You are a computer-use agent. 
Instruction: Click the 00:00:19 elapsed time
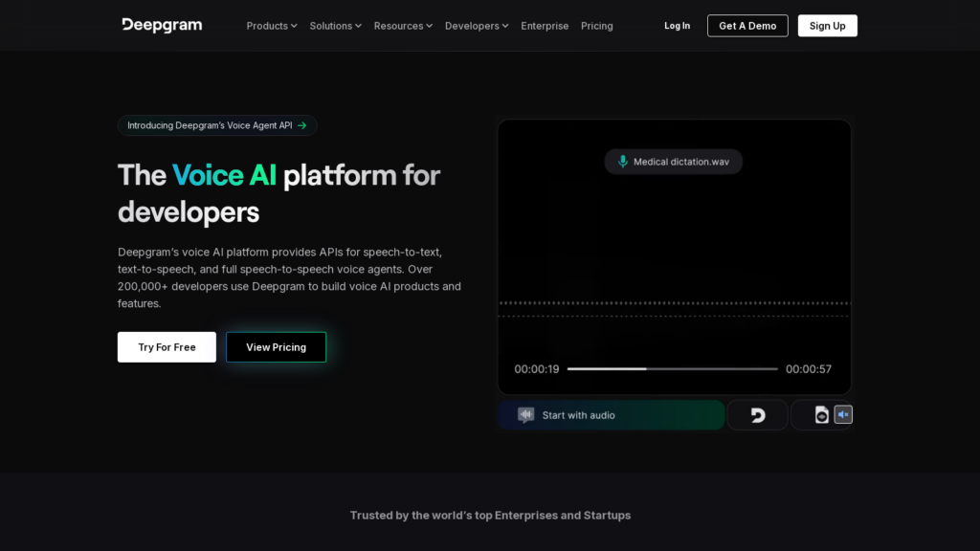click(x=536, y=369)
